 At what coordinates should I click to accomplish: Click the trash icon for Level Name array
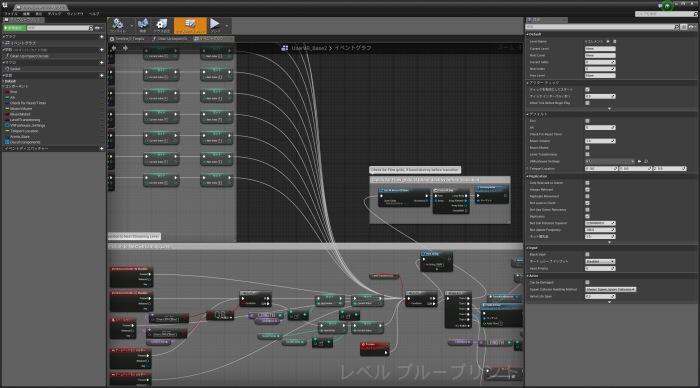614,41
